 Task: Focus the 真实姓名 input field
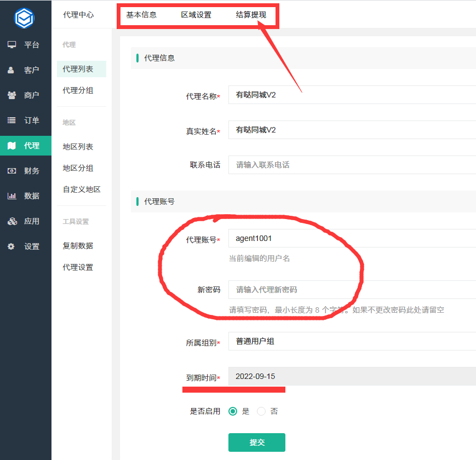pyautogui.click(x=352, y=130)
